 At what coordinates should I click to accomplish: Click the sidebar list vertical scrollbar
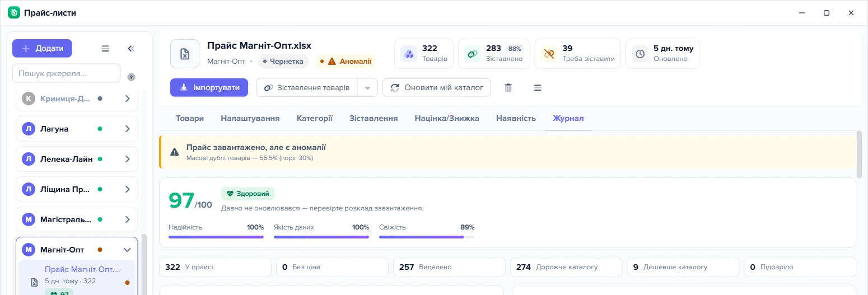pos(144,264)
